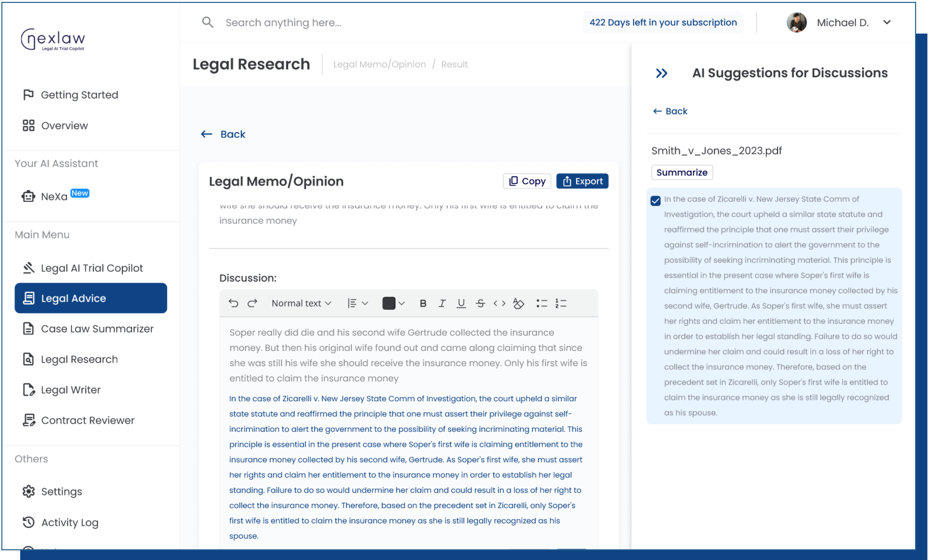The height and width of the screenshot is (560, 933).
Task: Click the Case Law Summarizer document icon
Action: pyautogui.click(x=28, y=329)
